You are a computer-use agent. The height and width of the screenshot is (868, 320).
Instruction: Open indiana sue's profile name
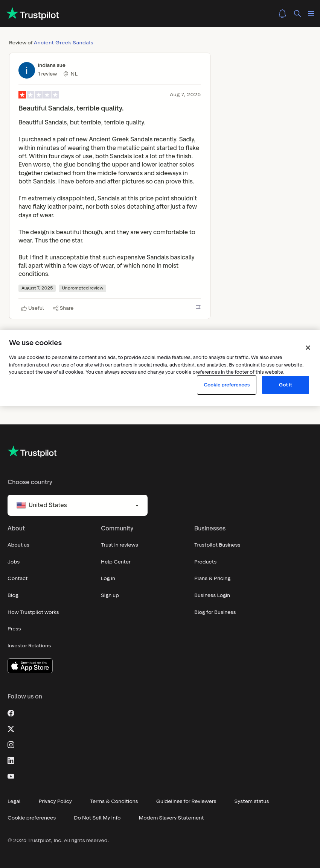click(52, 65)
